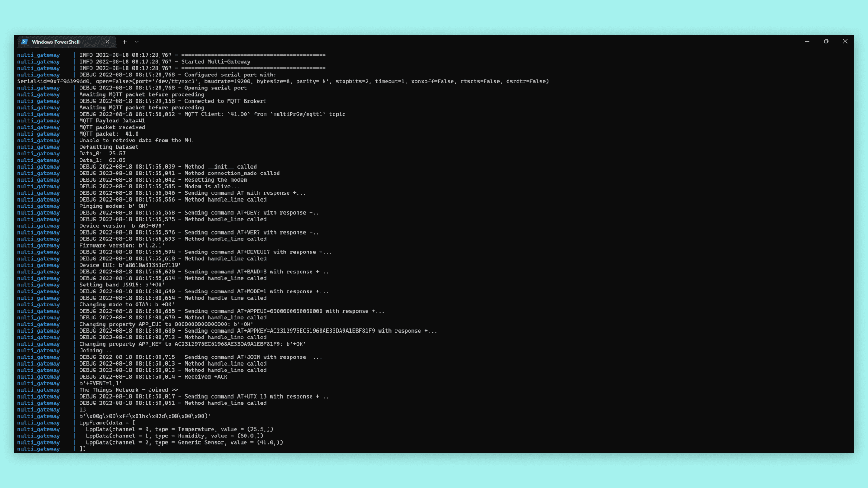Close the Windows PowerShell tab
This screenshot has width=868, height=488.
coord(108,42)
